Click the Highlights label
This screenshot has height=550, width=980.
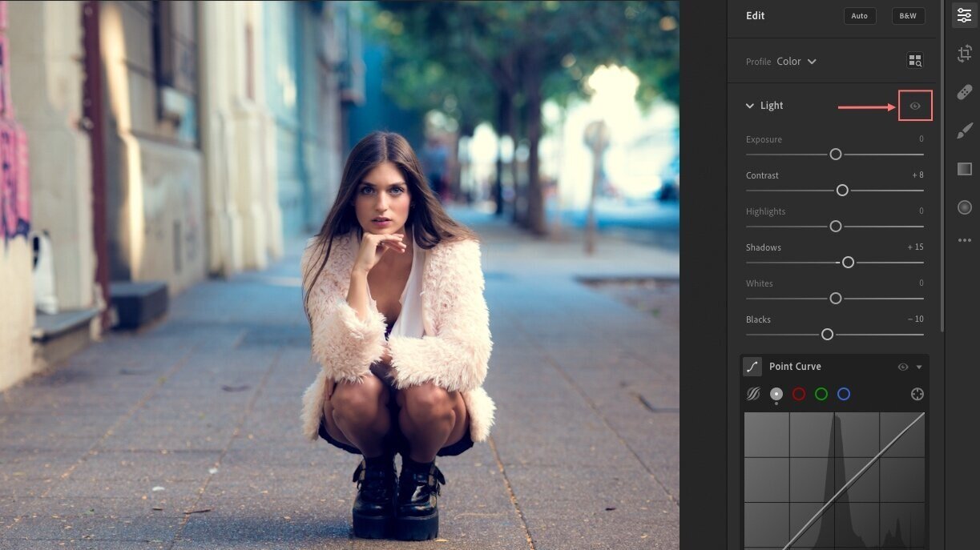point(765,211)
